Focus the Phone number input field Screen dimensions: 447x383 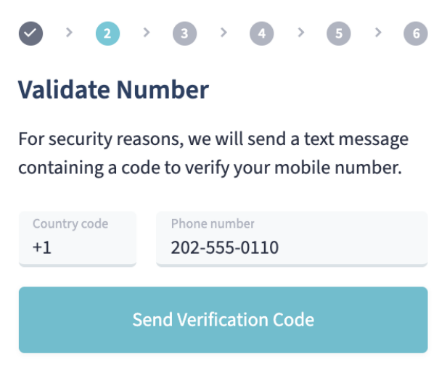(292, 239)
